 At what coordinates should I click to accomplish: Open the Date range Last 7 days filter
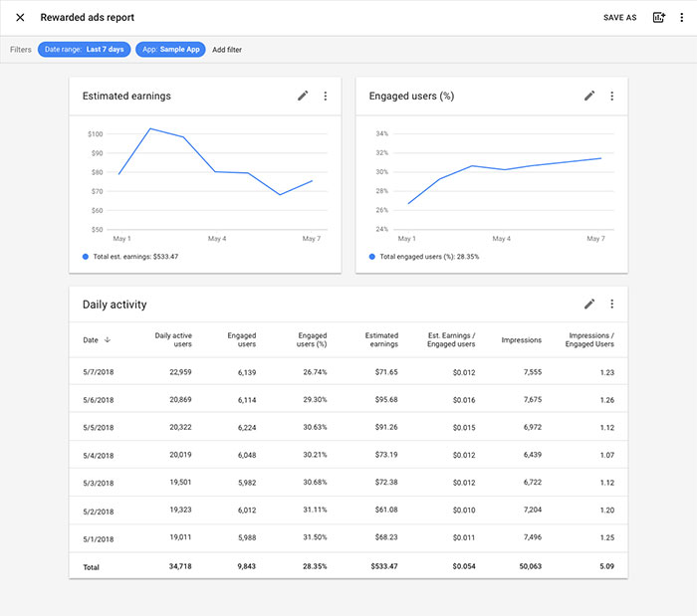pos(84,50)
